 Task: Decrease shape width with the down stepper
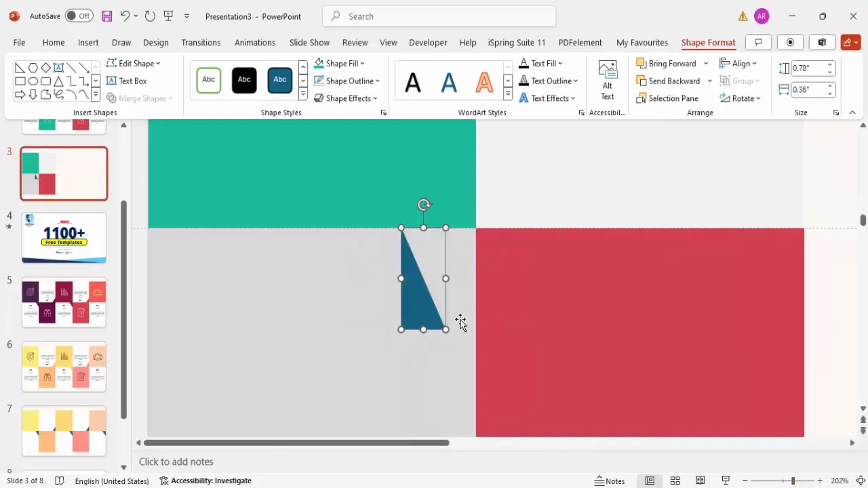[x=829, y=94]
